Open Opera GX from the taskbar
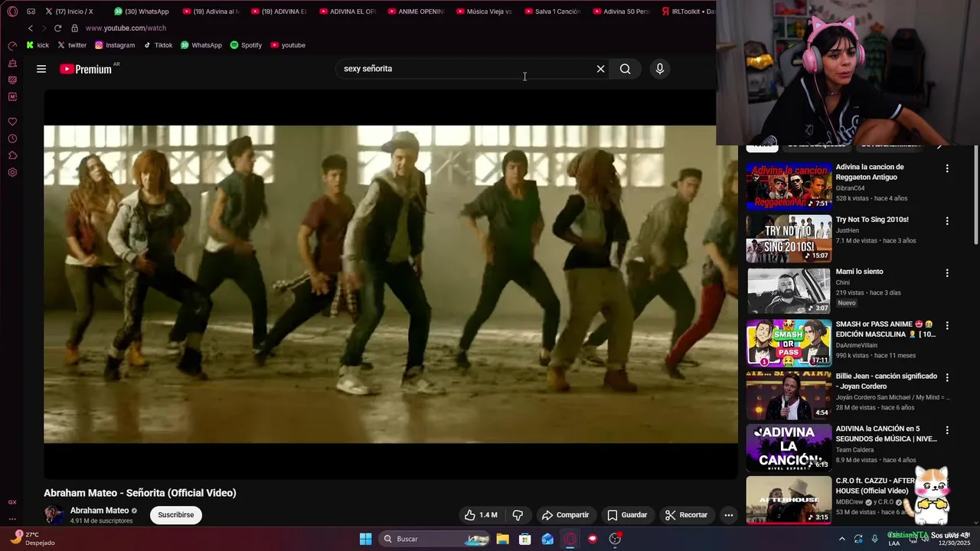This screenshot has width=980, height=551. point(570,539)
